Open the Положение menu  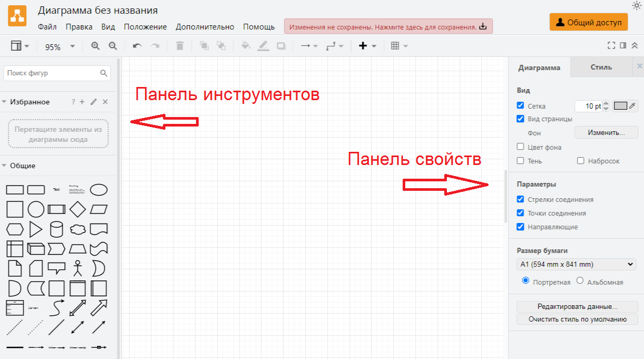coord(145,27)
